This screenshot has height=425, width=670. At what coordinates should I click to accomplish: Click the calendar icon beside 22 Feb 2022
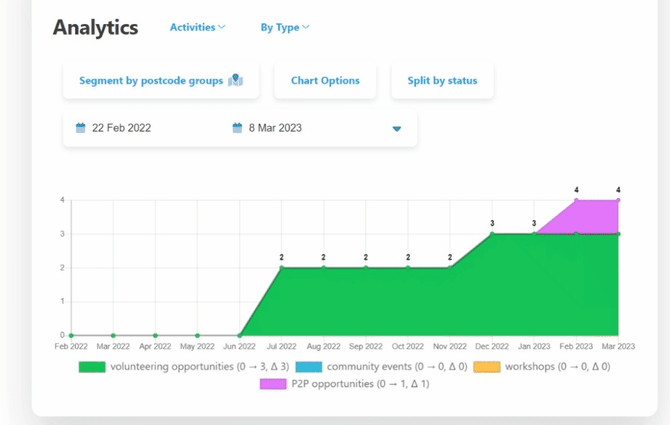coord(81,128)
